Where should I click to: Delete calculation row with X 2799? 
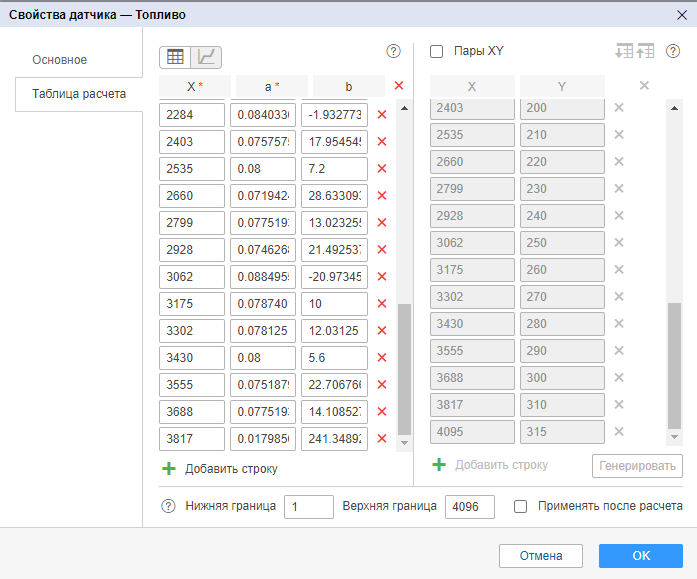click(381, 223)
